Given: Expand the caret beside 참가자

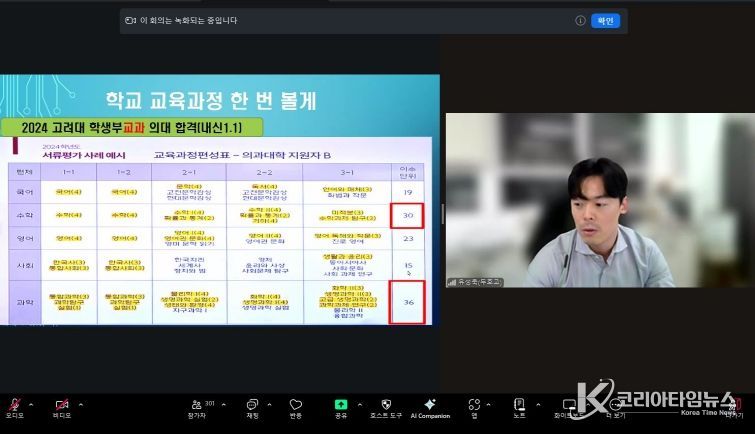Looking at the screenshot, I should (223, 405).
